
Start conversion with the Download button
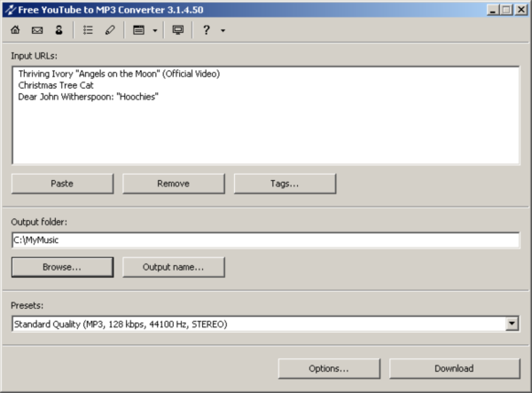pyautogui.click(x=455, y=368)
